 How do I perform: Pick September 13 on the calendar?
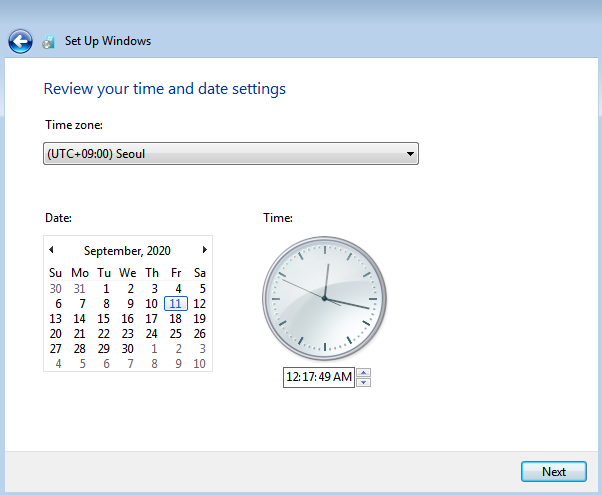tap(55, 319)
